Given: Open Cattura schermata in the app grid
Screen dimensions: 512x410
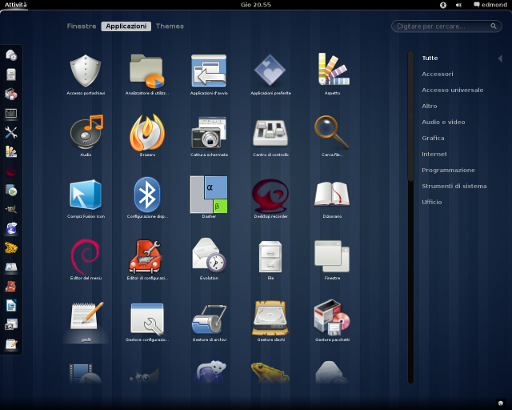Looking at the screenshot, I should click(209, 132).
